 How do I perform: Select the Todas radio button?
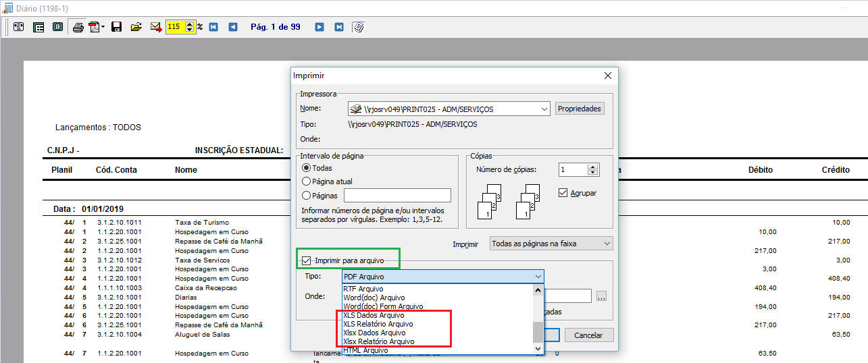coord(307,168)
